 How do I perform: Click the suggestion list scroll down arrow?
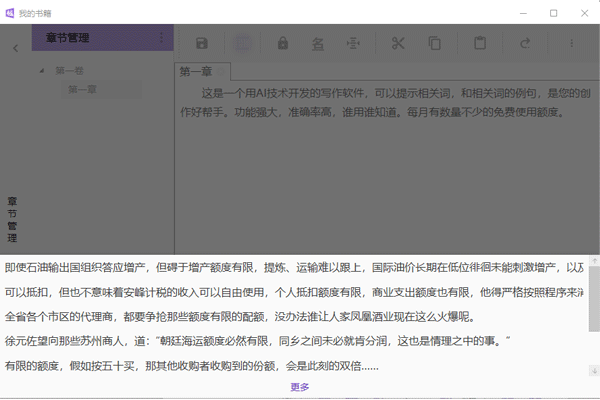coord(594,371)
